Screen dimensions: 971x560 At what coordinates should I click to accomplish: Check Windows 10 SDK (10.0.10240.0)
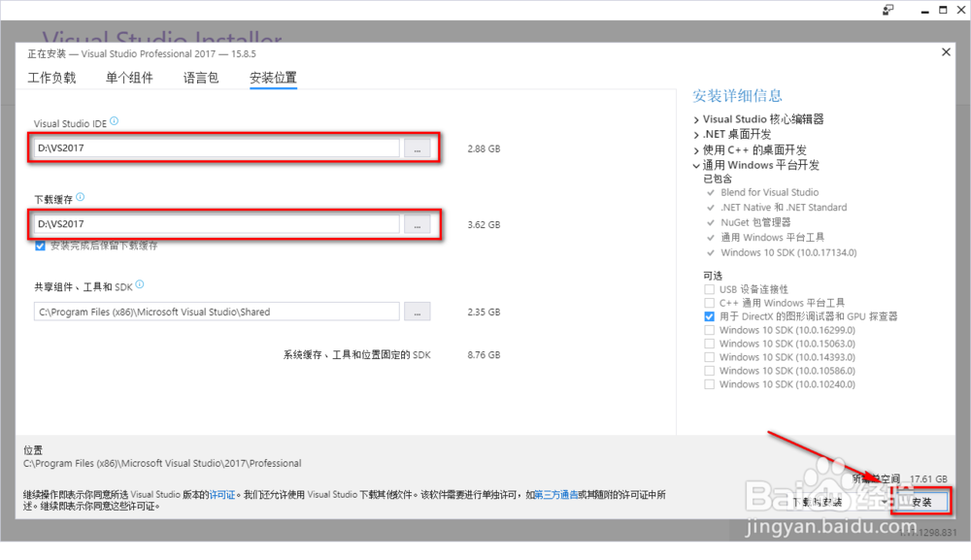tap(710, 385)
